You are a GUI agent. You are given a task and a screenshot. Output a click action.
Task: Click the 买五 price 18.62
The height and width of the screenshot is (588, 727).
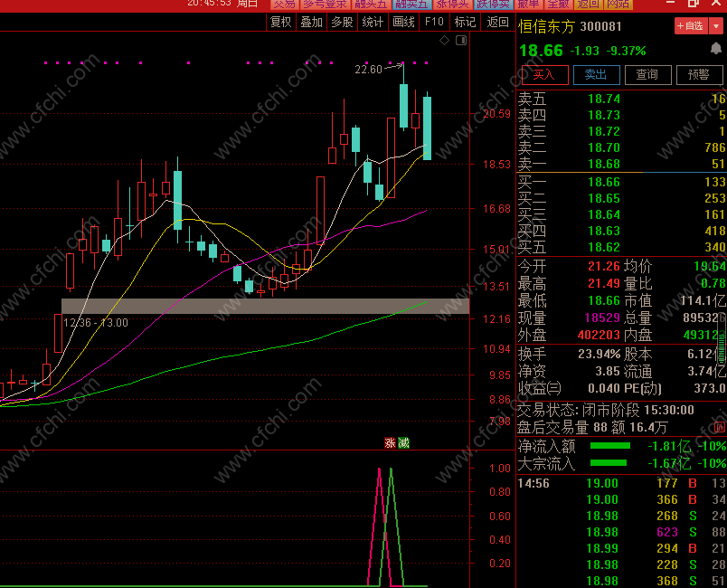point(604,247)
